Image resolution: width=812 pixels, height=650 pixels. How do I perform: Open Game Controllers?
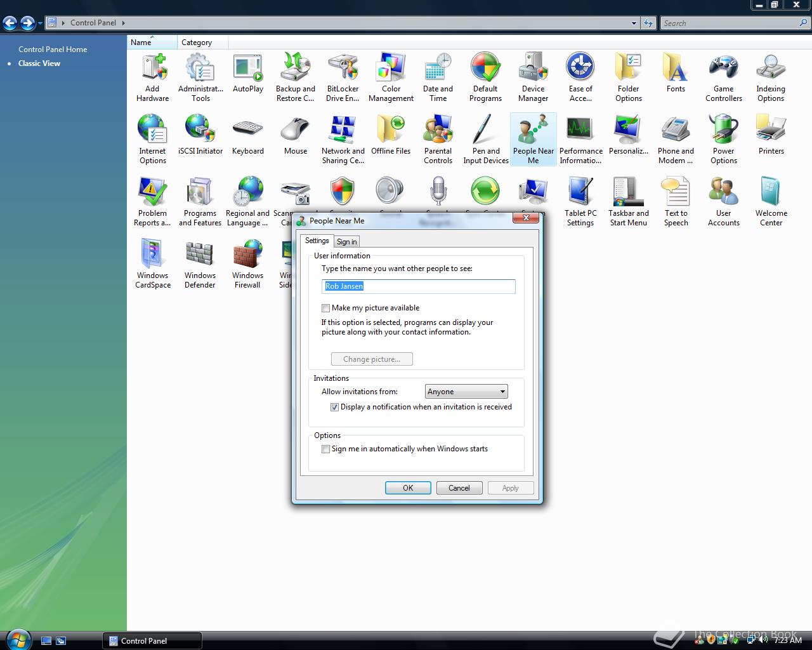coord(724,77)
